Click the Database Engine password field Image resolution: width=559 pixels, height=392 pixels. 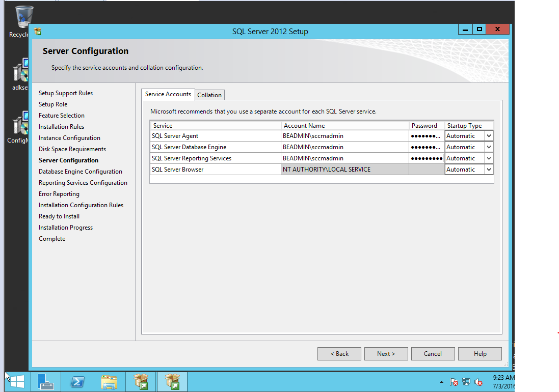pos(427,147)
